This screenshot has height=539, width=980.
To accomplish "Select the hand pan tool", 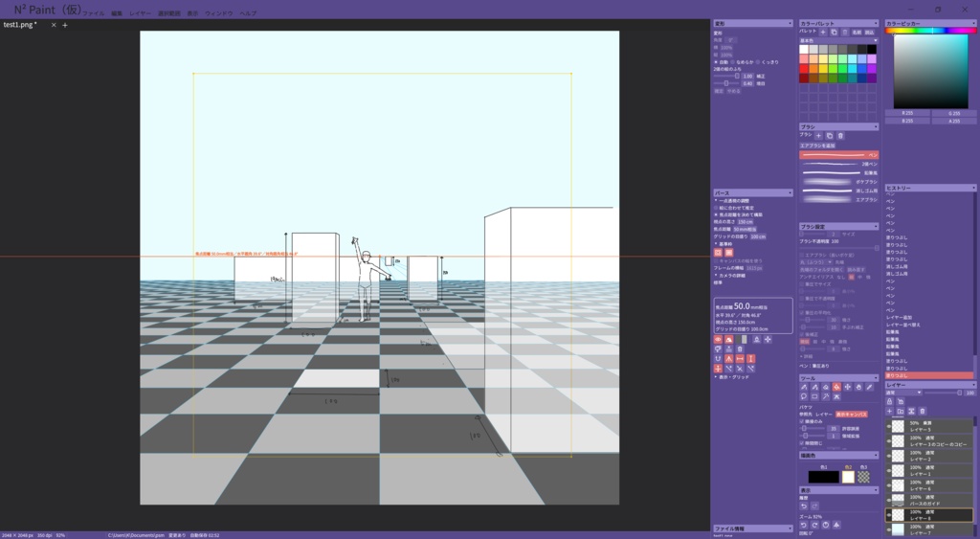I will pyautogui.click(x=858, y=387).
